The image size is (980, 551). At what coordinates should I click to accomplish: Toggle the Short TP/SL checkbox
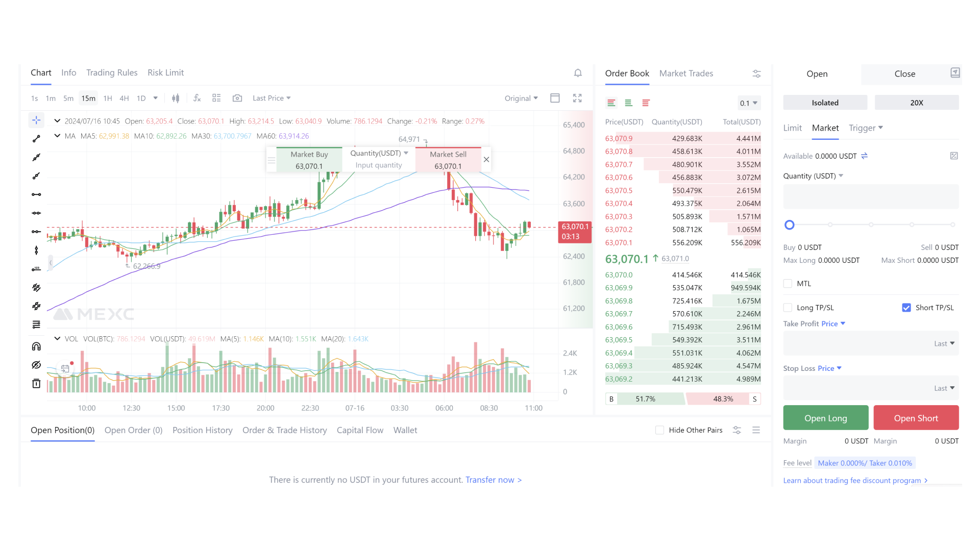tap(906, 308)
